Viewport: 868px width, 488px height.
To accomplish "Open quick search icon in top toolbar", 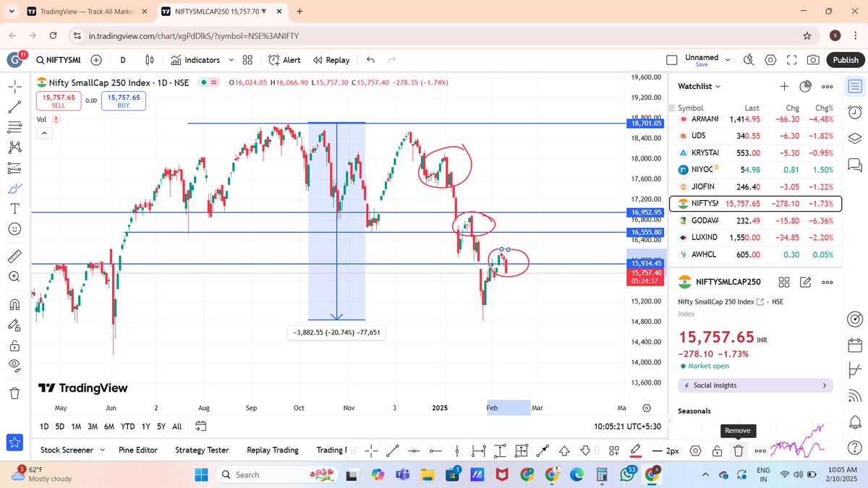I will click(749, 60).
